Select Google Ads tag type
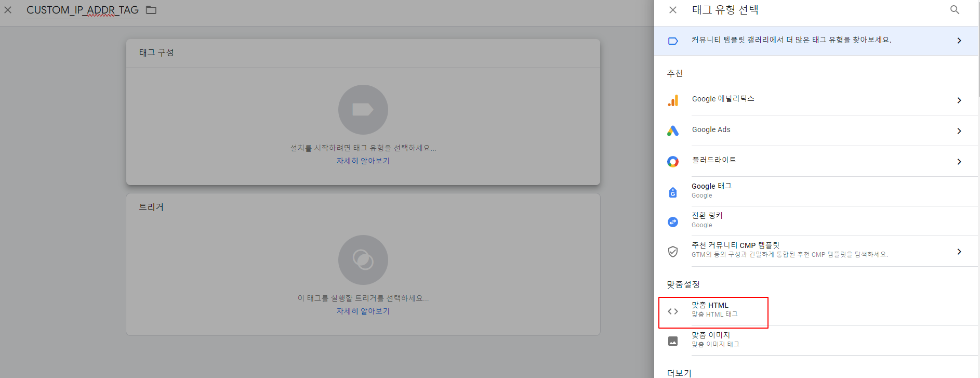The width and height of the screenshot is (980, 378). [816, 131]
